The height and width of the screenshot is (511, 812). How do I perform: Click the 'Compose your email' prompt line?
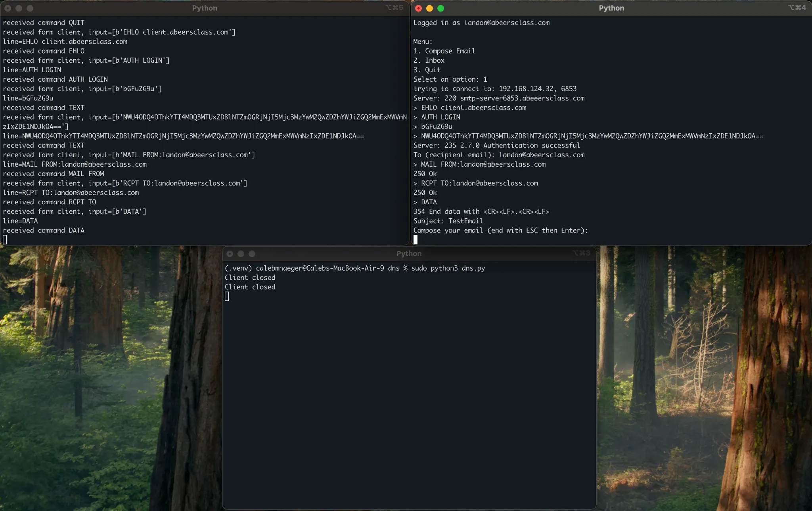pos(500,231)
